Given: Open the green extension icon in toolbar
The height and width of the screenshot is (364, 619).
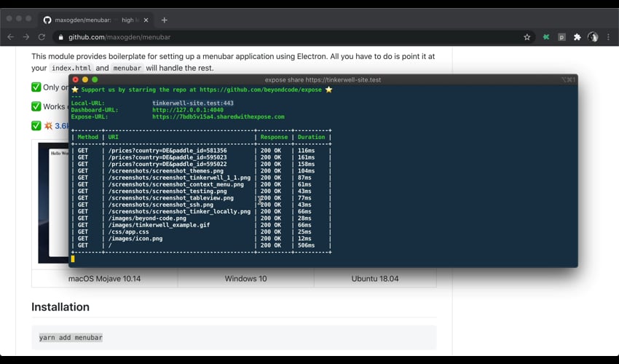Looking at the screenshot, I should point(546,37).
